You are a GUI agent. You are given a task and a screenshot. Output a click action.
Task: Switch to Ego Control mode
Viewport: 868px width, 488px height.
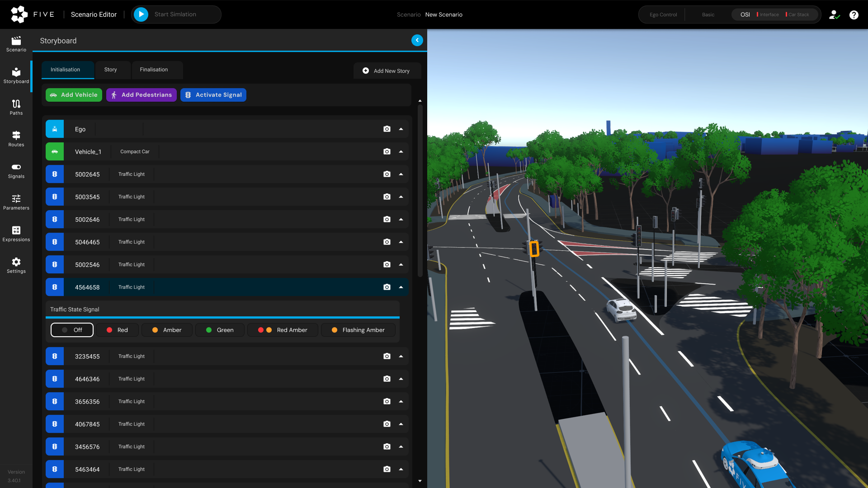[x=663, y=14]
